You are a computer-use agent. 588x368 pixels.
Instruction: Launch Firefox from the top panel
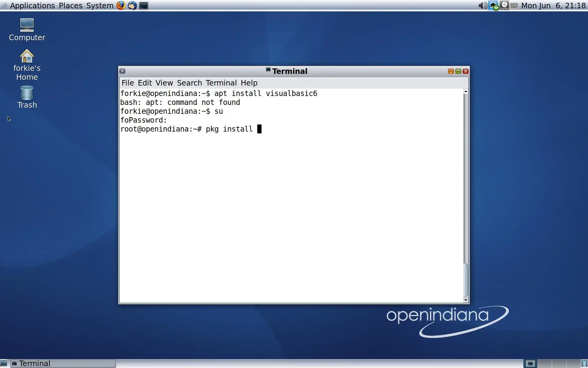(x=121, y=6)
